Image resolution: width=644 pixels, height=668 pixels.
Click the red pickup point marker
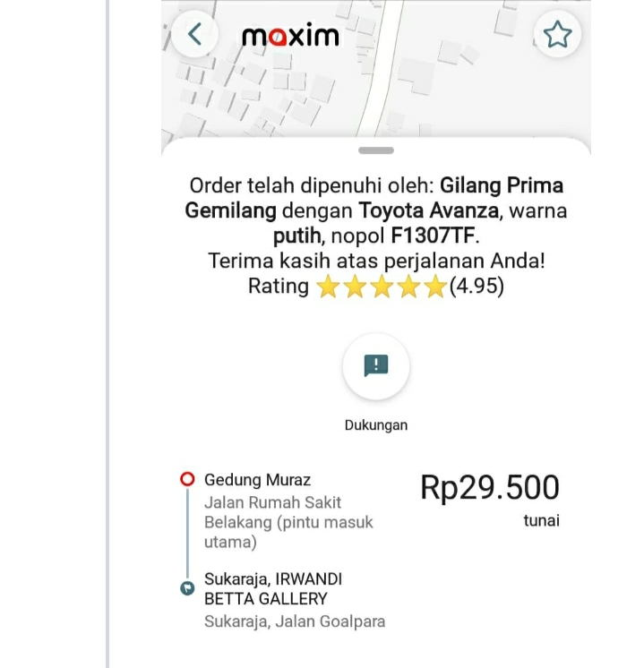pos(187,480)
